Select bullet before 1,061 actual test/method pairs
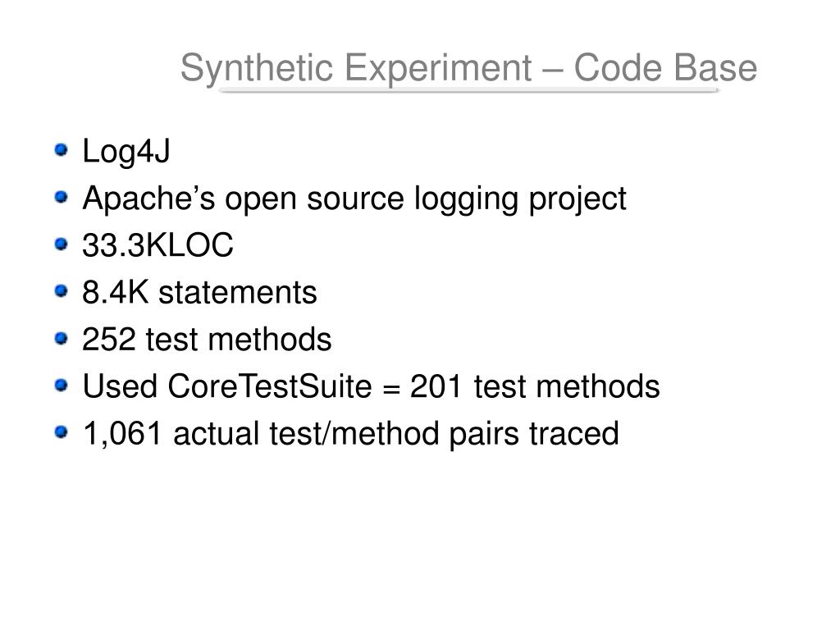The image size is (840, 630). 62,431
